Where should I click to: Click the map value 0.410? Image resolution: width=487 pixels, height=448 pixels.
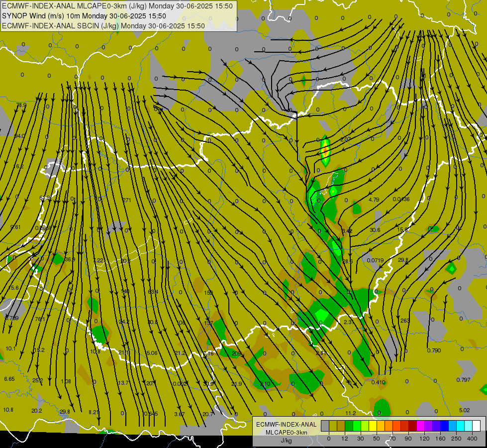tap(378, 382)
